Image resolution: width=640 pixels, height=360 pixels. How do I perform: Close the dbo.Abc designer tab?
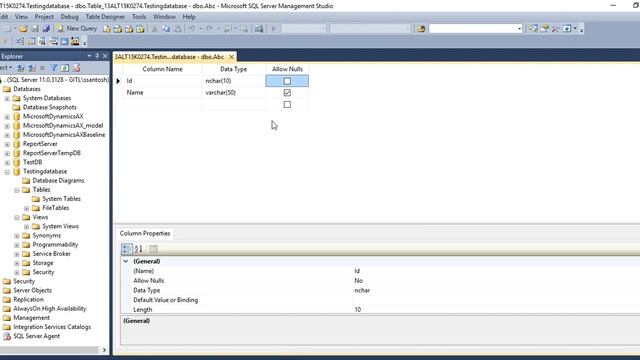click(231, 57)
